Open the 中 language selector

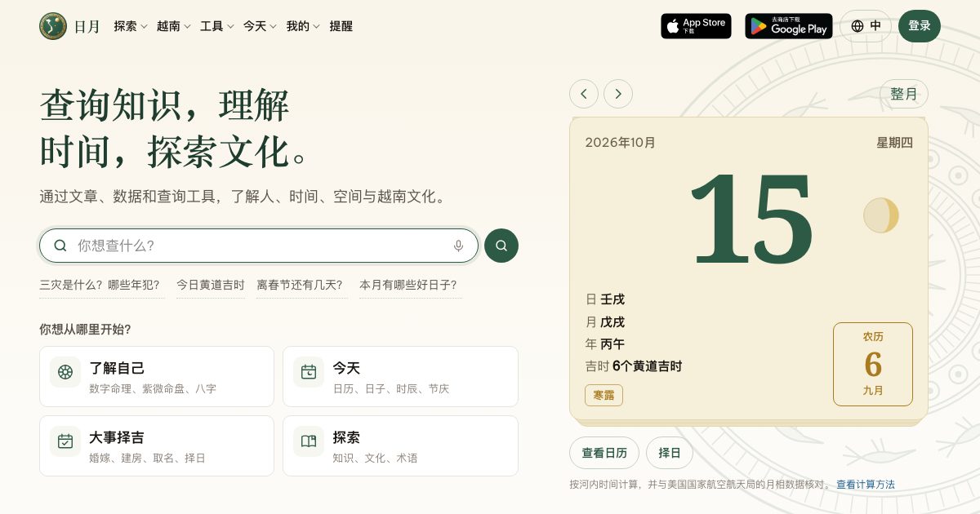click(866, 26)
